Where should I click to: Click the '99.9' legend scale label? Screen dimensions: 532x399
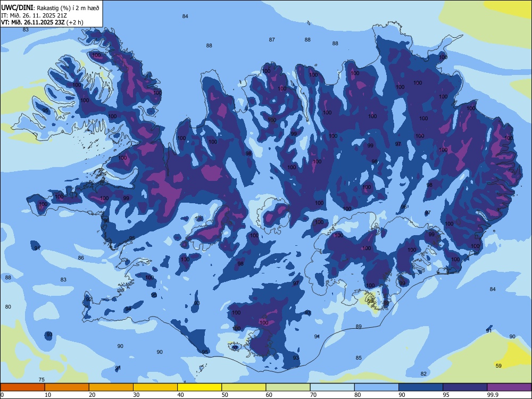point(493,395)
